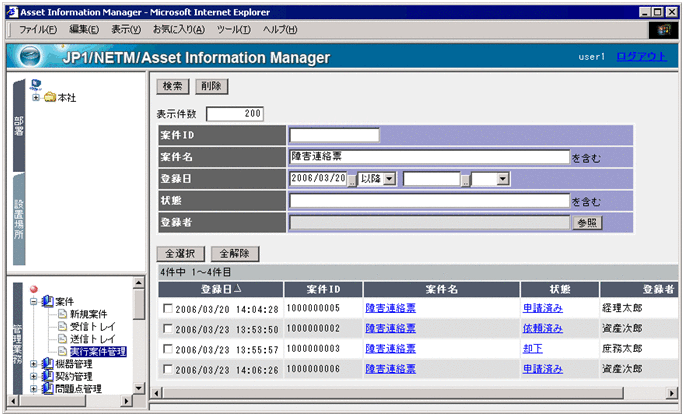Image resolution: width=685 pixels, height=417 pixels.
Task: Click the 案件ID input field
Action: (x=334, y=135)
